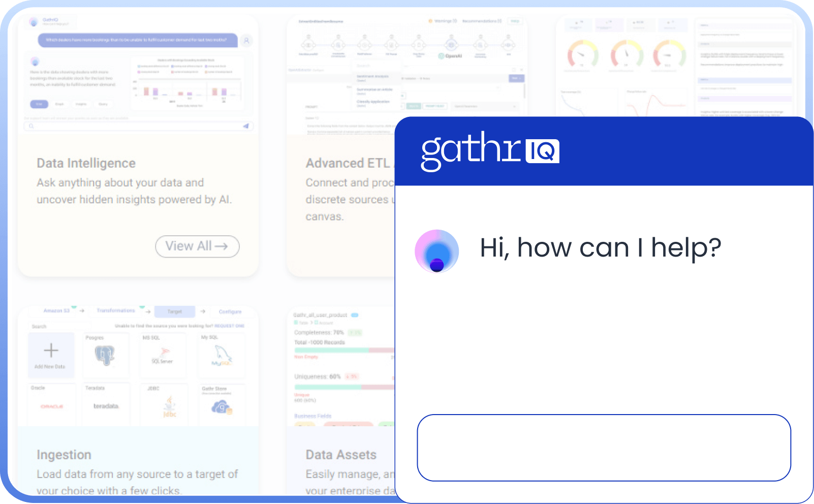Click the empty GathrIQ chat input box
This screenshot has height=504, width=814.
[x=604, y=448]
